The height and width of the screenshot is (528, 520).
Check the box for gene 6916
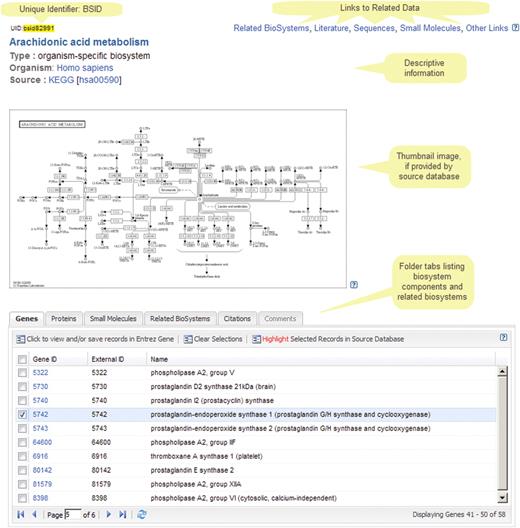22,456
